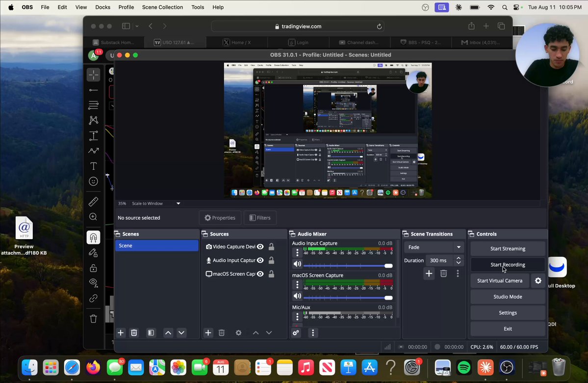Open the emoji tool in TradingView's toolbar
The width and height of the screenshot is (588, 383).
pyautogui.click(x=93, y=181)
